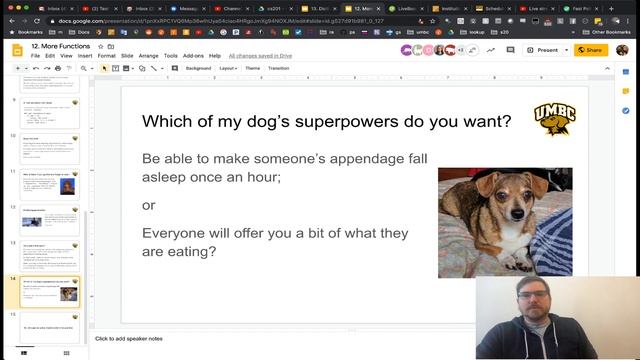Bookmark this page with the star icon
This screenshot has height=360, width=640.
click(433, 21)
